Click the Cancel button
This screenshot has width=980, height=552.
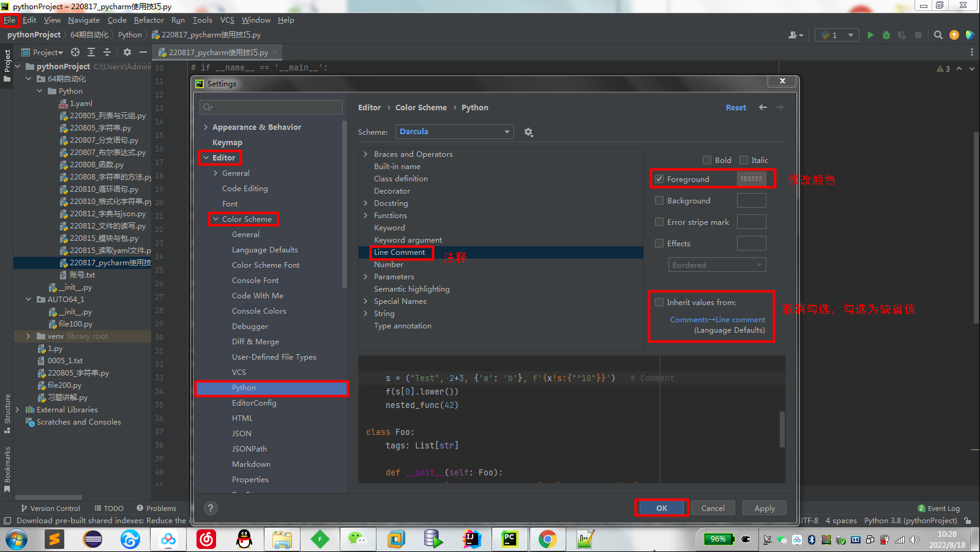tap(713, 508)
